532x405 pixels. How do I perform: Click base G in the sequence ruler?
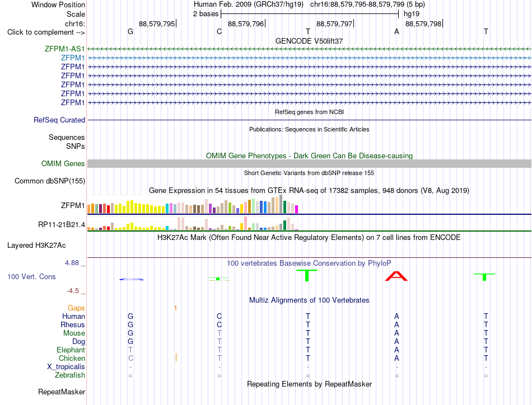click(130, 31)
